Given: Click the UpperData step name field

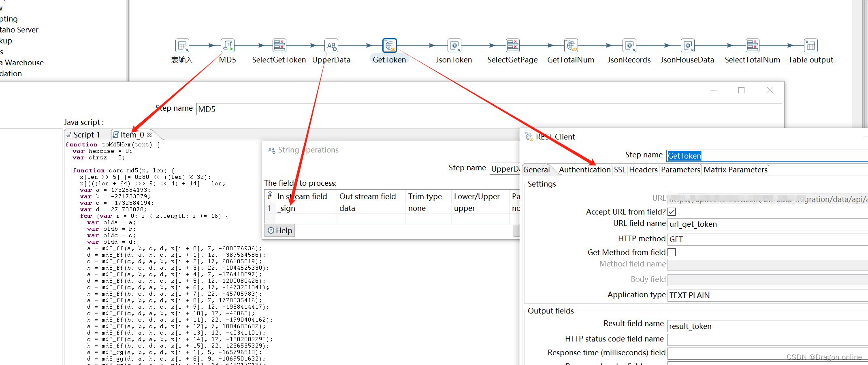Looking at the screenshot, I should click(505, 169).
